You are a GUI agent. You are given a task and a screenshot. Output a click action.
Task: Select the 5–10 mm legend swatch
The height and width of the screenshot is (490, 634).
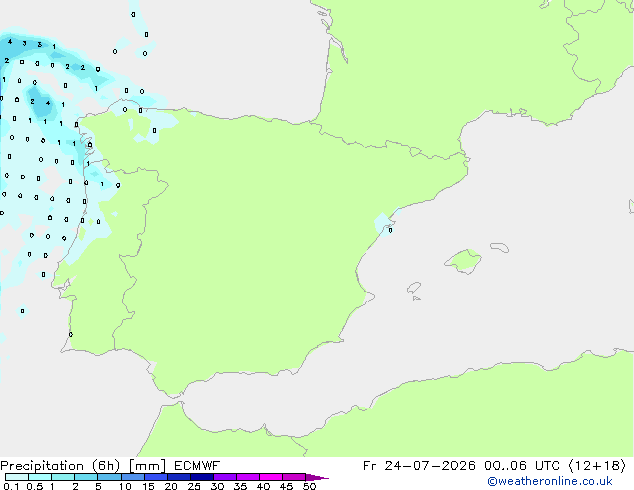pyautogui.click(x=109, y=477)
